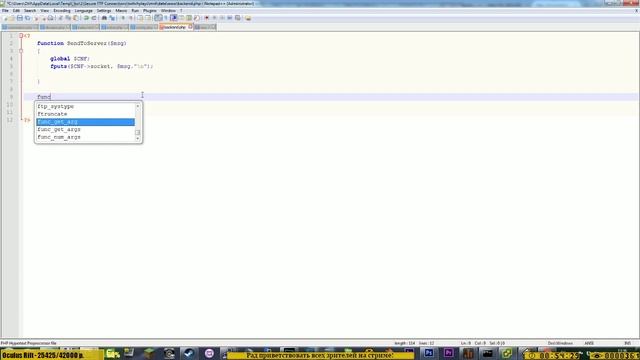Screen dimensions: 640x360
Task: Click the Photoshop taskbar icon
Action: (429, 353)
